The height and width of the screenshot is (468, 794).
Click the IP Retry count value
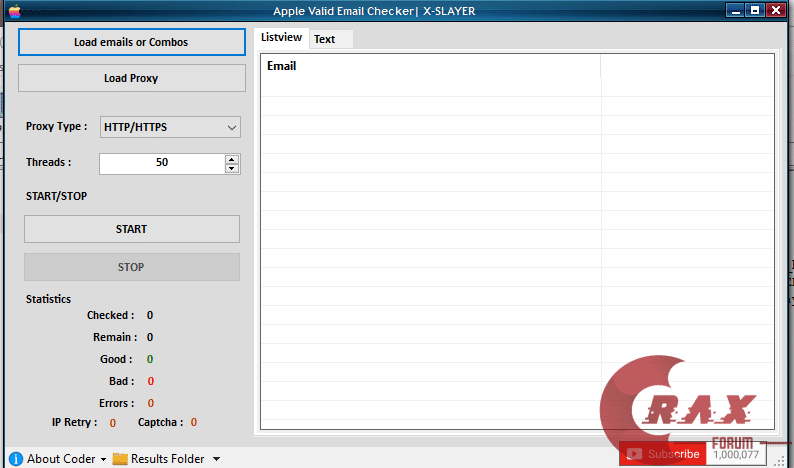pyautogui.click(x=112, y=423)
